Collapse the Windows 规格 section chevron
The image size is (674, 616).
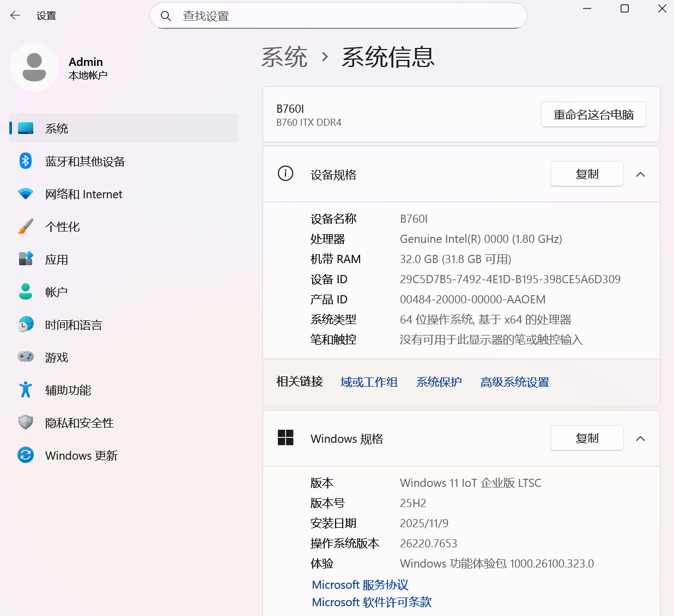(641, 438)
